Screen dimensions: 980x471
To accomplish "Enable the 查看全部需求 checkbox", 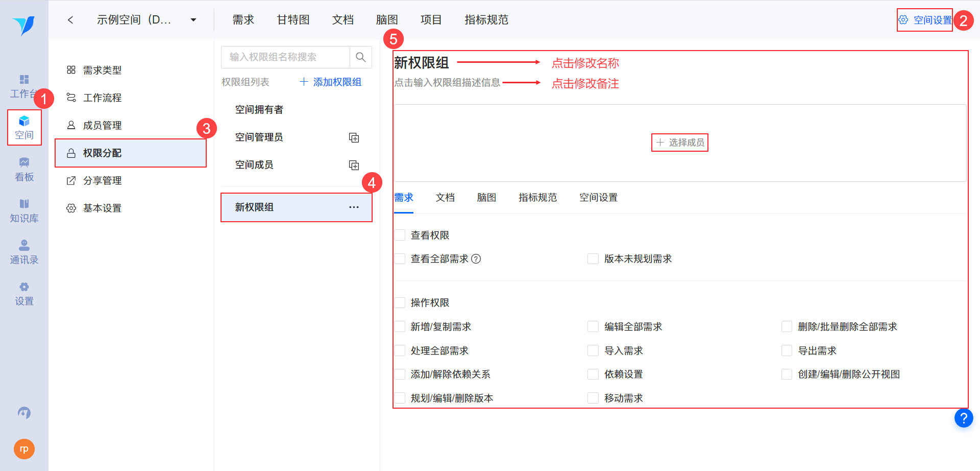I will click(400, 259).
